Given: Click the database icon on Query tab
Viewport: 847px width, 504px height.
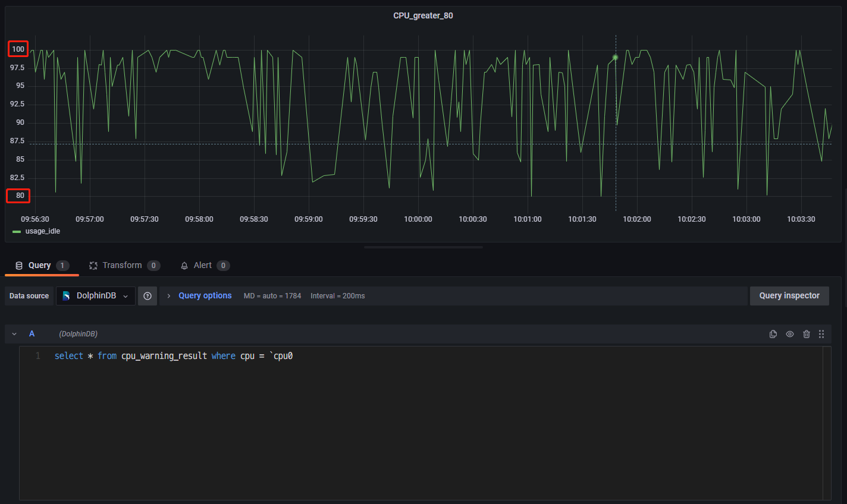Looking at the screenshot, I should coord(19,266).
